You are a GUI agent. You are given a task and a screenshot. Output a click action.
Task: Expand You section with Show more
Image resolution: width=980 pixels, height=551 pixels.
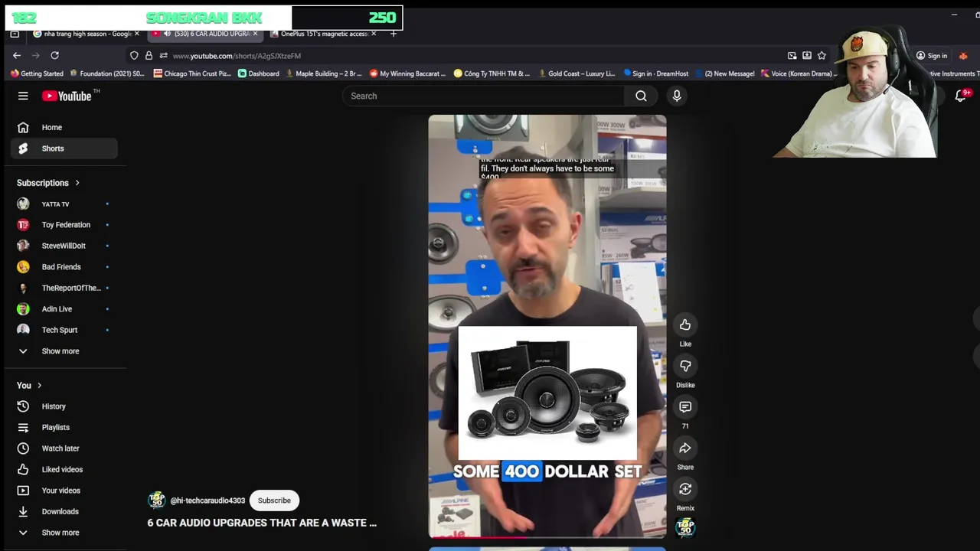[x=64, y=533]
